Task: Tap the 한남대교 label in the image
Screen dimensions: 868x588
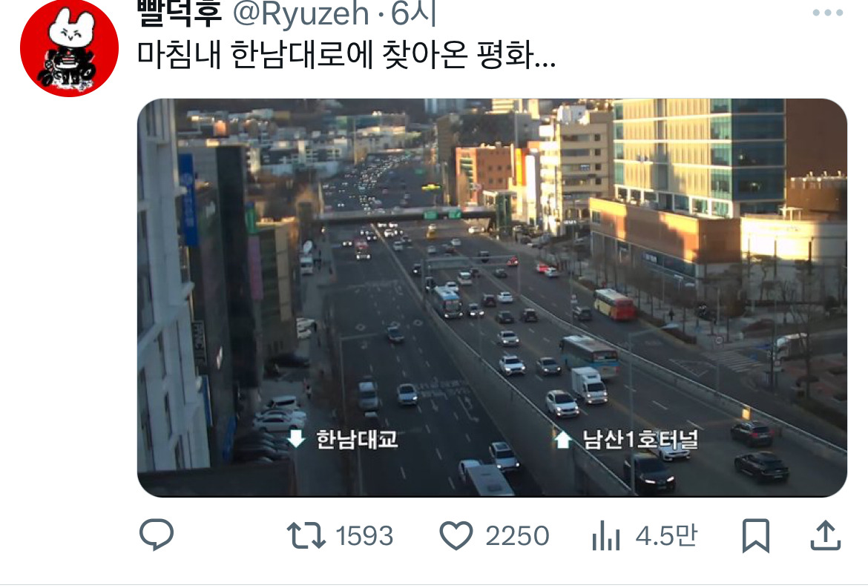Action: 357,439
